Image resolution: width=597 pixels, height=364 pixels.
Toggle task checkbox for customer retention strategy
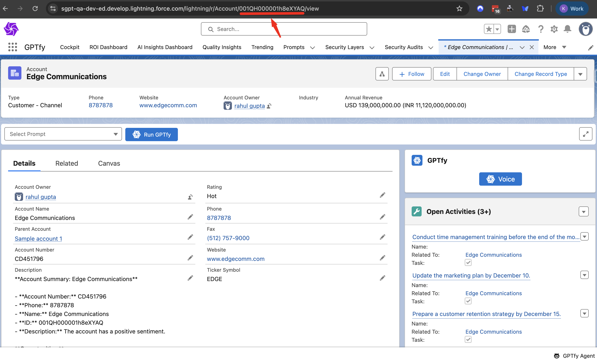tap(468, 339)
